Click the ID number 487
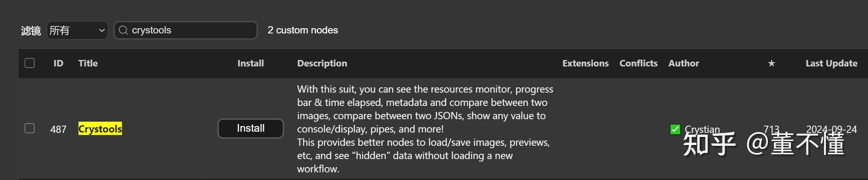Screen dimensions: 868x180 pos(58,129)
